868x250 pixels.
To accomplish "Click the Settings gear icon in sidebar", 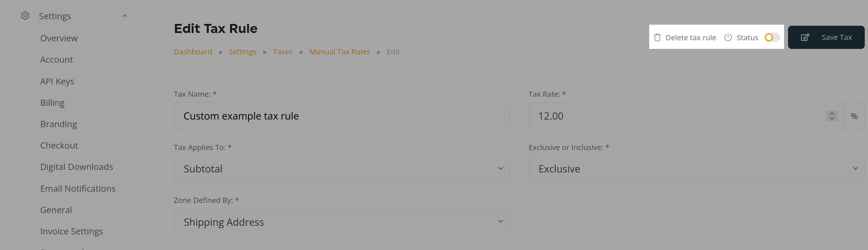I will tap(25, 16).
